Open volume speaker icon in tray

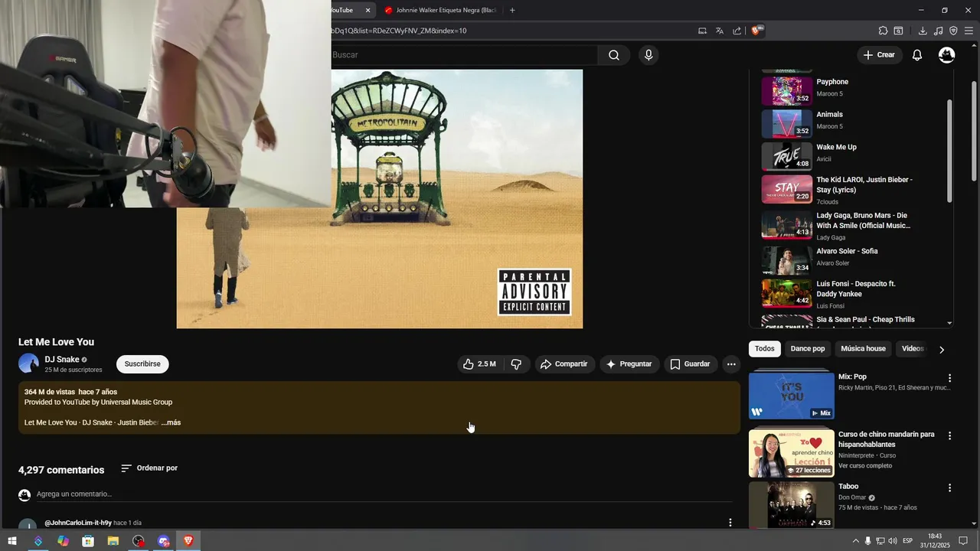pos(893,541)
